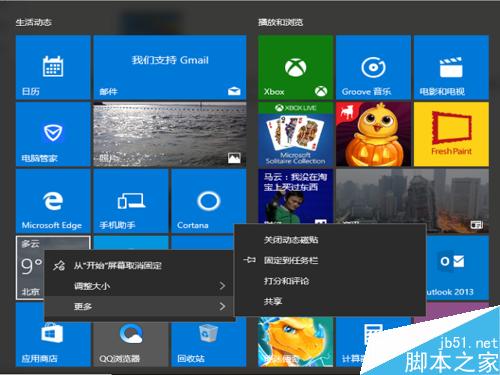Select the 更多 context menu entry
The width and height of the screenshot is (500, 375).
[x=139, y=306]
